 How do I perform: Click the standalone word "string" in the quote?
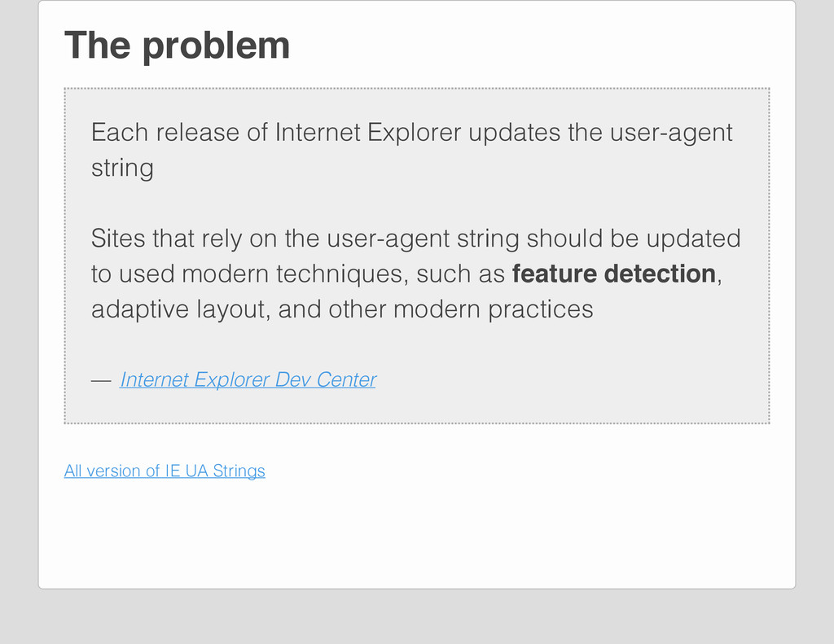point(122,169)
